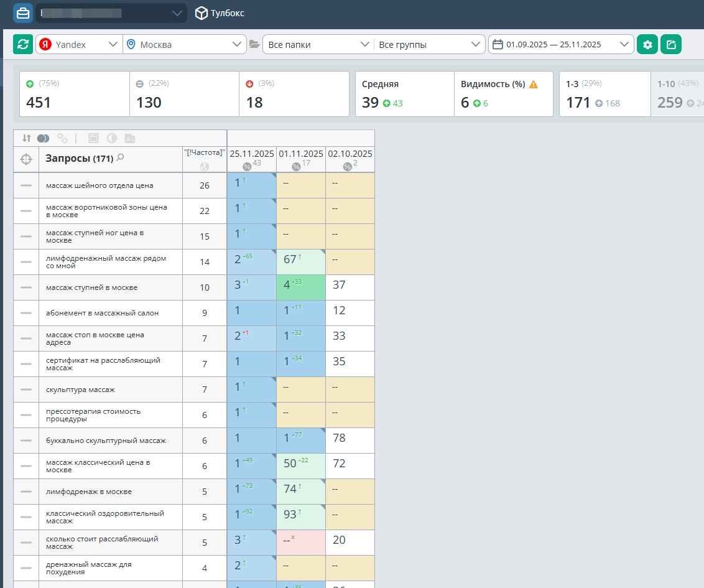
Task: Click the half-circle contrast icon in table toolbar
Action: coord(112,138)
